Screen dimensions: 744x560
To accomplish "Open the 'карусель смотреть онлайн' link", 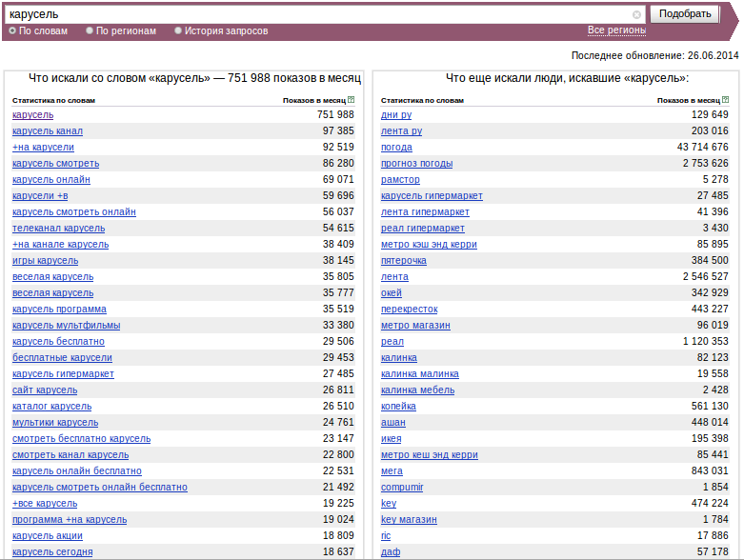I will [74, 211].
